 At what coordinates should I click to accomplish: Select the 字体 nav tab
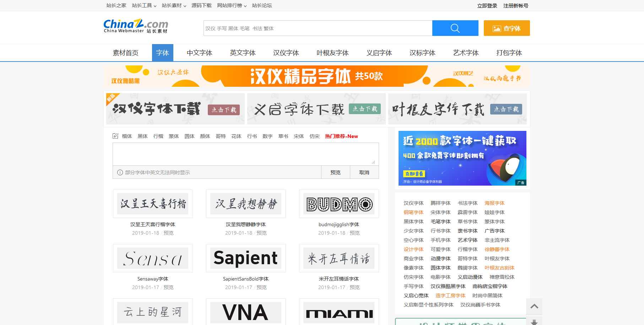point(163,53)
